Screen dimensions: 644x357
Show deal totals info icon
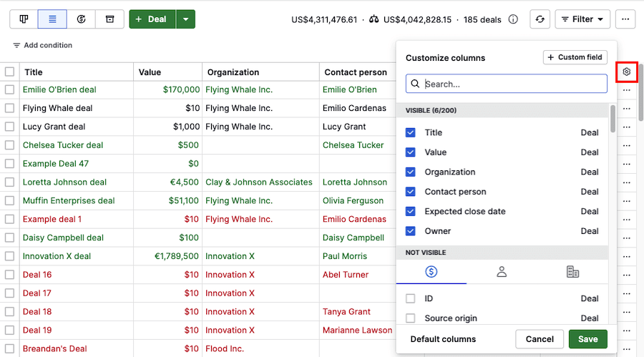point(513,19)
